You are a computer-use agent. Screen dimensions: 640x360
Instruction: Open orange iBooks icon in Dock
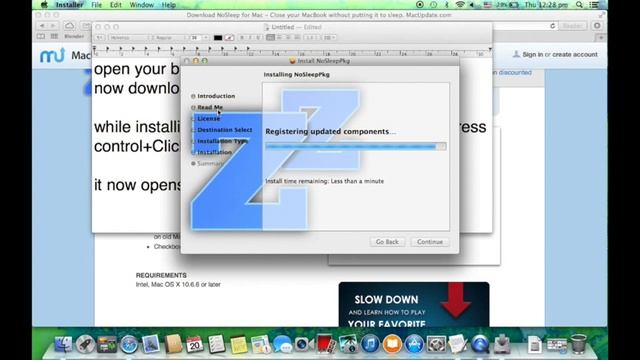point(392,344)
